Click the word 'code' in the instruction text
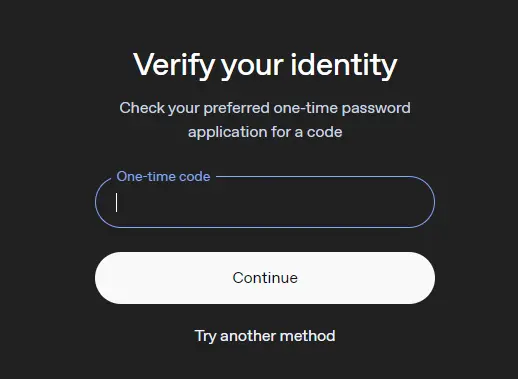The height and width of the screenshot is (379, 518). 324,132
